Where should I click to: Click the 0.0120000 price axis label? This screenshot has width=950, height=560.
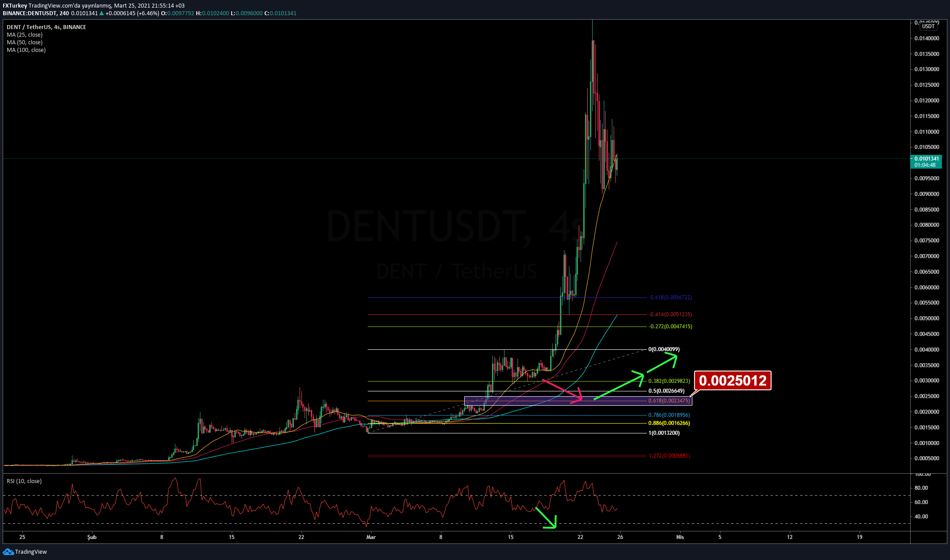(x=927, y=101)
